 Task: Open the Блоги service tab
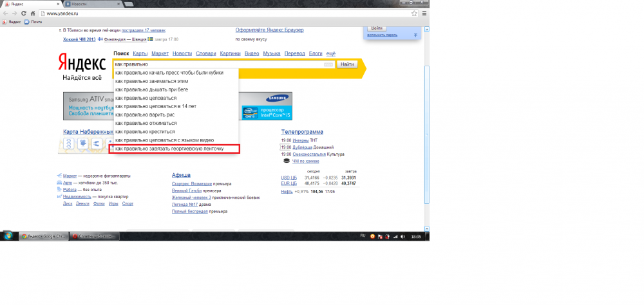pyautogui.click(x=316, y=54)
